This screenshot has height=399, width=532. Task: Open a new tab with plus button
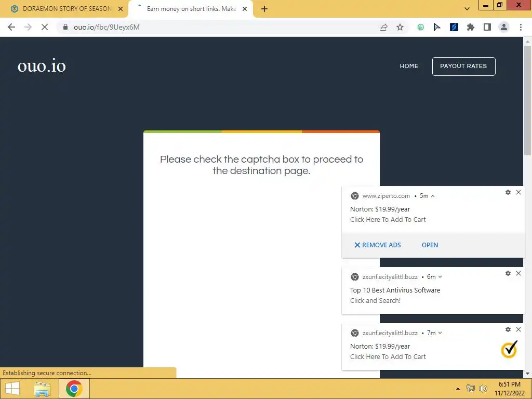(x=264, y=9)
